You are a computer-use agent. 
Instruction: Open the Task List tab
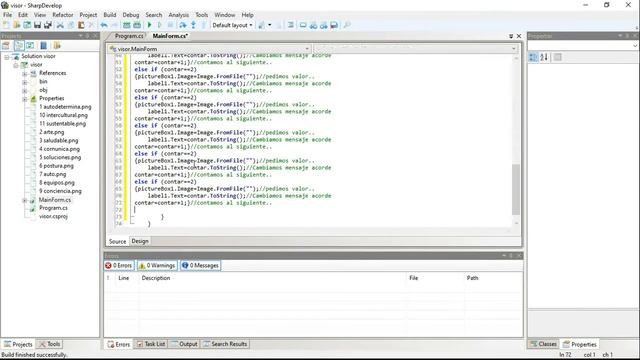coord(151,344)
